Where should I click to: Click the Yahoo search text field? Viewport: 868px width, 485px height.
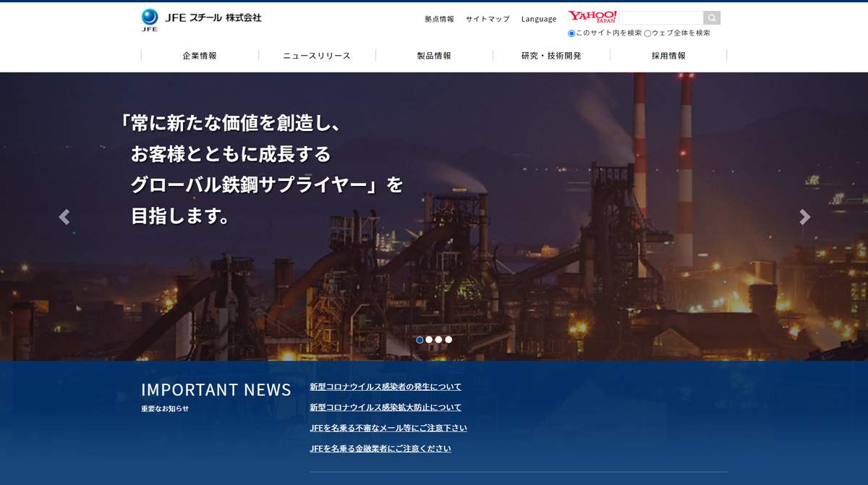point(661,18)
